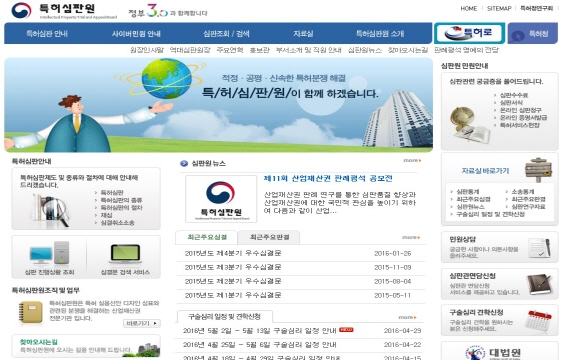The image size is (567, 360).
Task: Click 온라인 증명서발급 link
Action: 523,117
